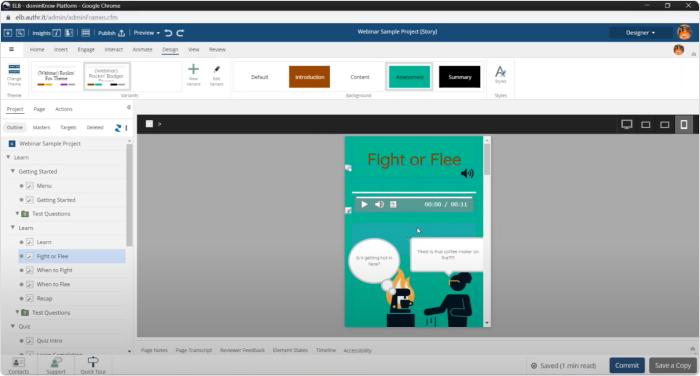
Task: Toggle the checkbox for the Menu page
Action: [x=30, y=186]
